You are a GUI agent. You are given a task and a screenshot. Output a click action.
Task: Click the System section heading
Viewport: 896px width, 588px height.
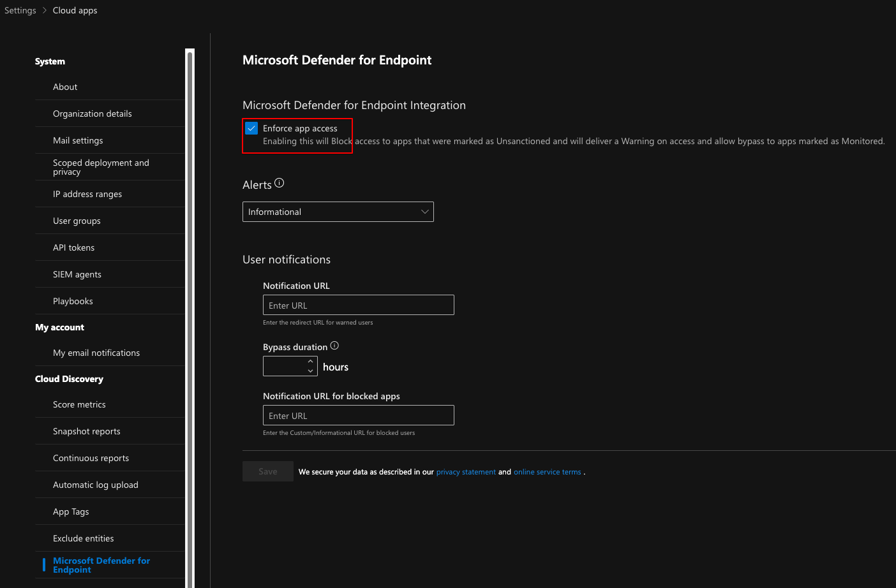coord(50,61)
